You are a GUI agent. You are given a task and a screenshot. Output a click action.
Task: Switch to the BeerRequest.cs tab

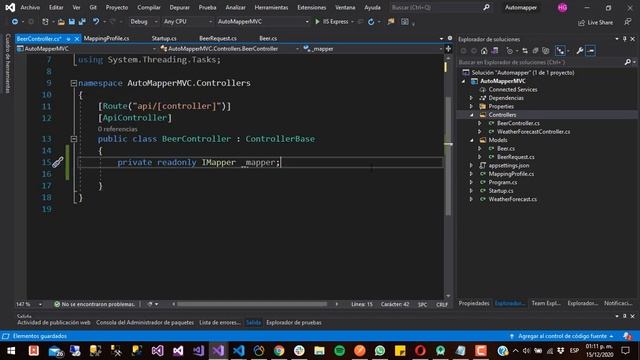[218, 39]
